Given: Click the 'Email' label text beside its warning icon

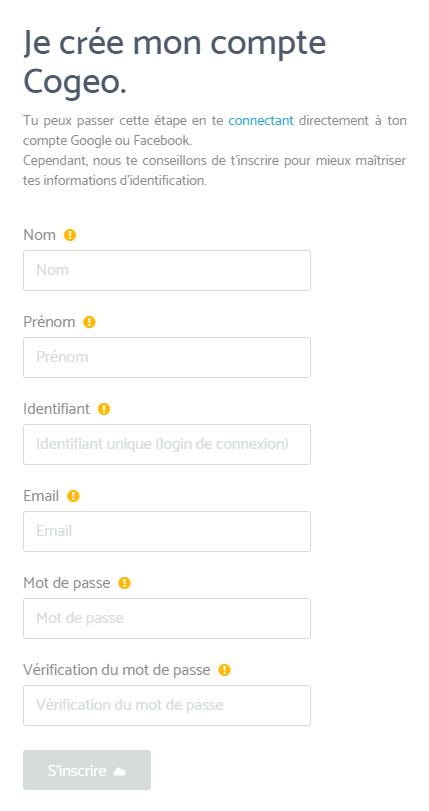Looking at the screenshot, I should pyautogui.click(x=41, y=495).
